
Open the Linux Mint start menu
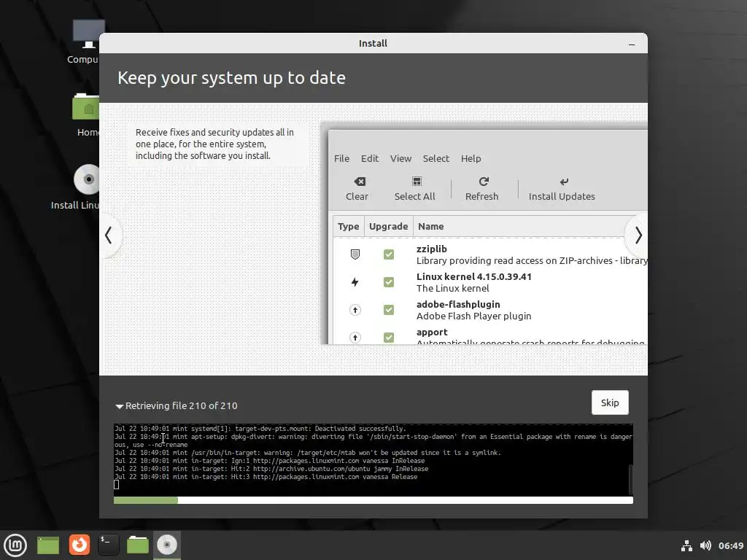(15, 545)
